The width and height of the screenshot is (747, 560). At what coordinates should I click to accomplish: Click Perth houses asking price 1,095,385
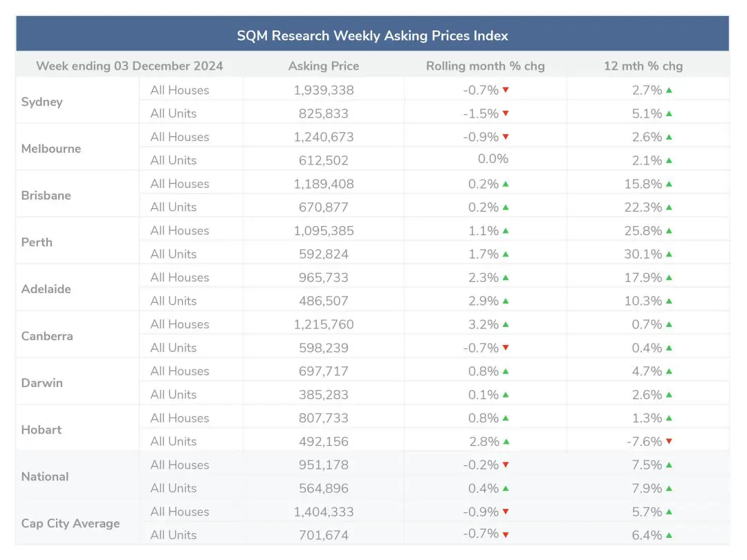(x=324, y=230)
